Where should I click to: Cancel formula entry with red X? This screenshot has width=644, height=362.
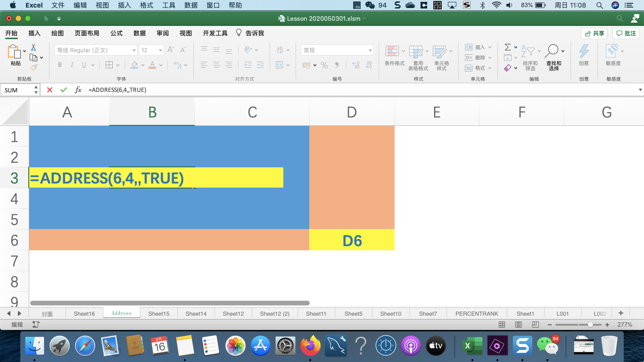tap(50, 90)
